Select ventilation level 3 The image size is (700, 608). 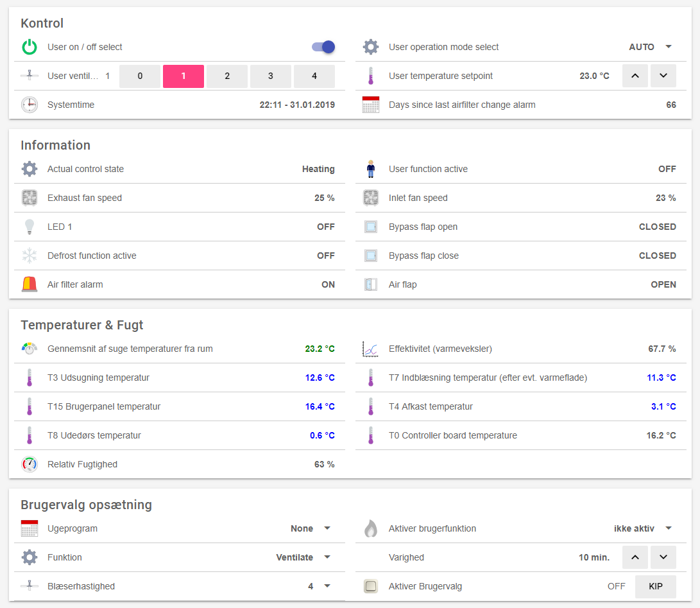tap(271, 76)
